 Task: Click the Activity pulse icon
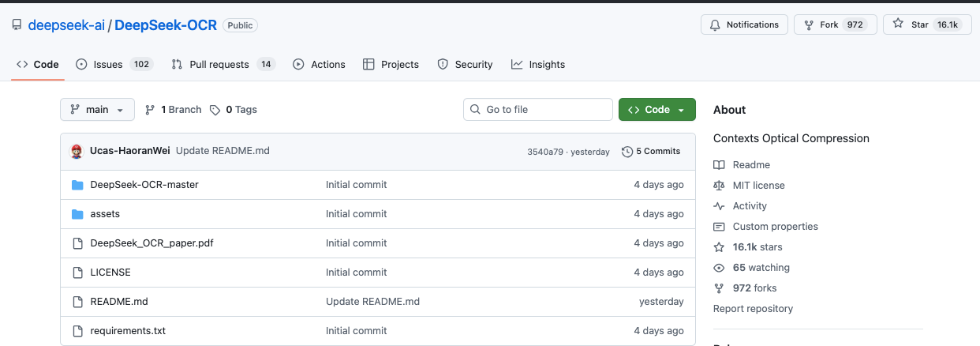coord(719,206)
